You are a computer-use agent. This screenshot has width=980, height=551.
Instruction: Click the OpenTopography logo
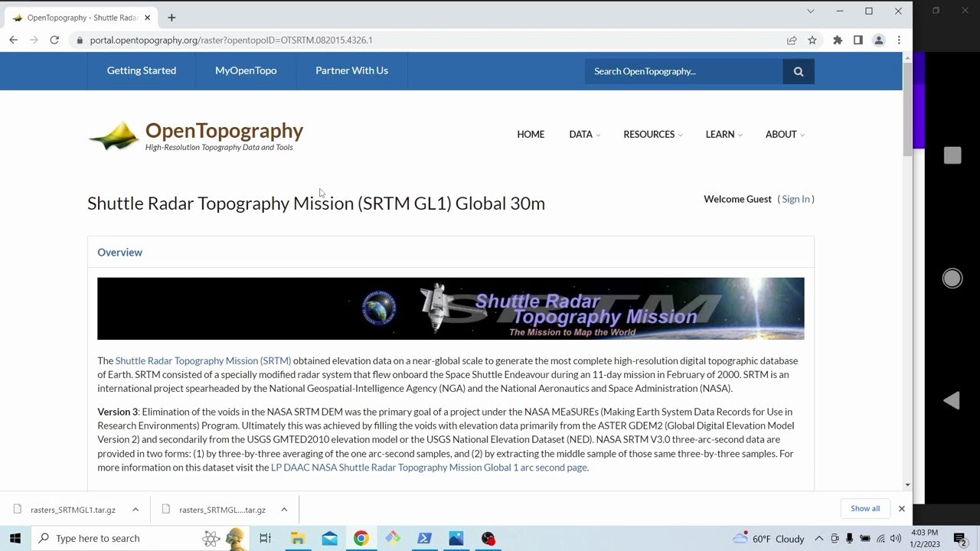point(196,136)
